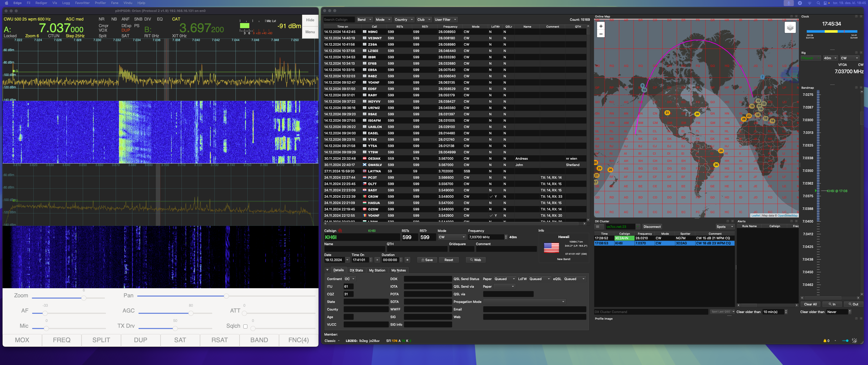Open Wi-Fi status in menu bar
The image size is (868, 365).
coord(809,3)
